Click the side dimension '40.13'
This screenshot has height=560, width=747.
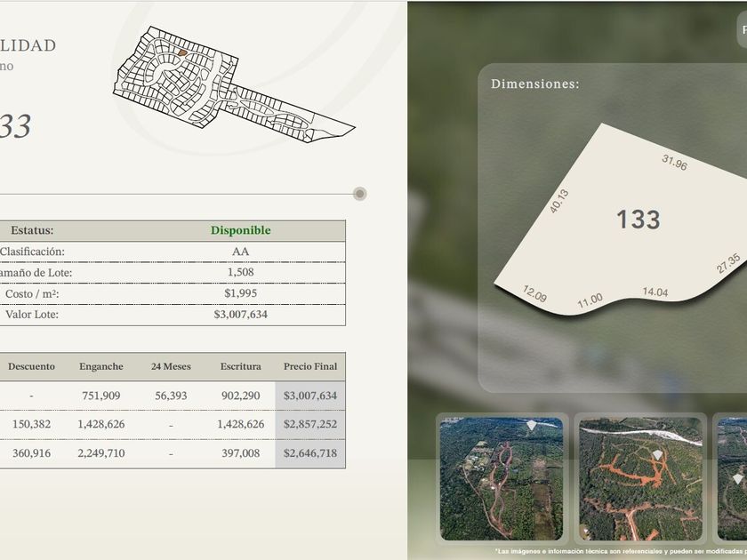(x=559, y=201)
